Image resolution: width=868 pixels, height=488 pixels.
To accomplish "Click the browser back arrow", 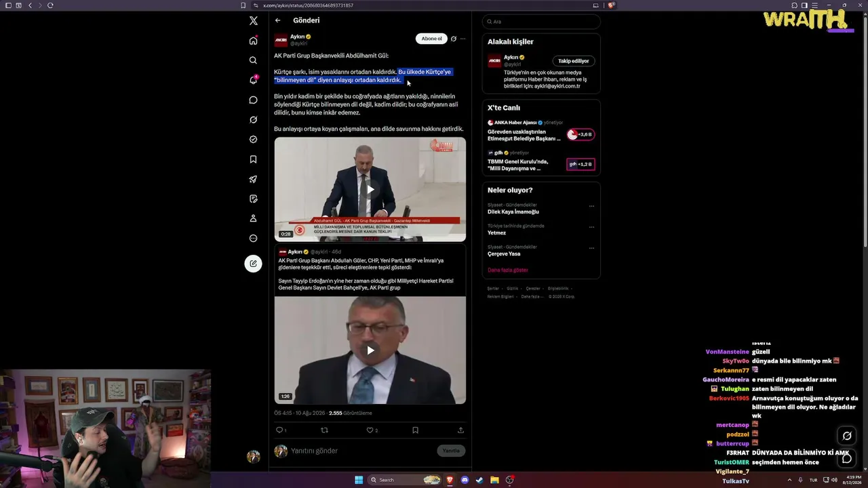I will [30, 5].
